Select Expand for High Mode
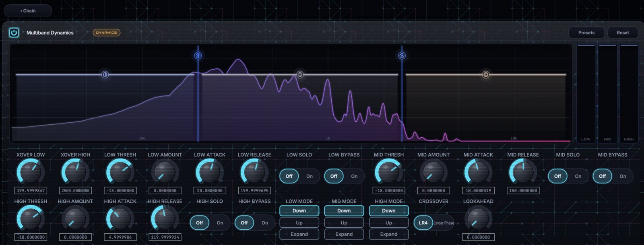This screenshot has width=644, height=245. tap(389, 234)
